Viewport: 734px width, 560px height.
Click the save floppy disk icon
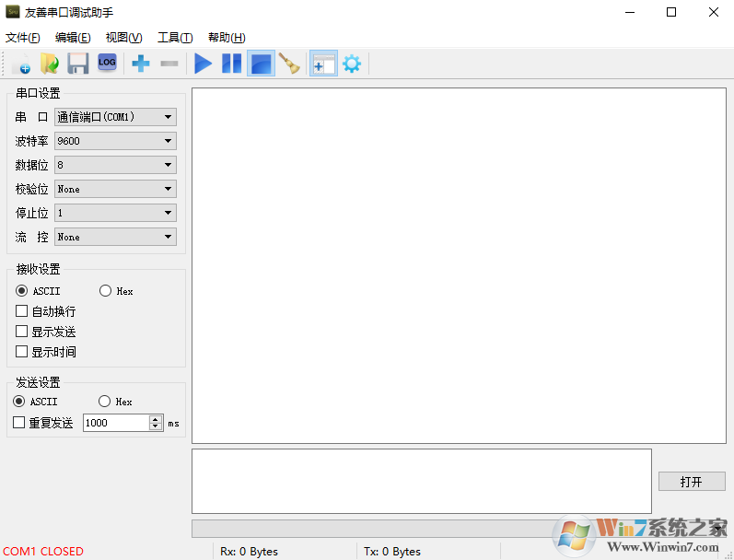pos(77,64)
